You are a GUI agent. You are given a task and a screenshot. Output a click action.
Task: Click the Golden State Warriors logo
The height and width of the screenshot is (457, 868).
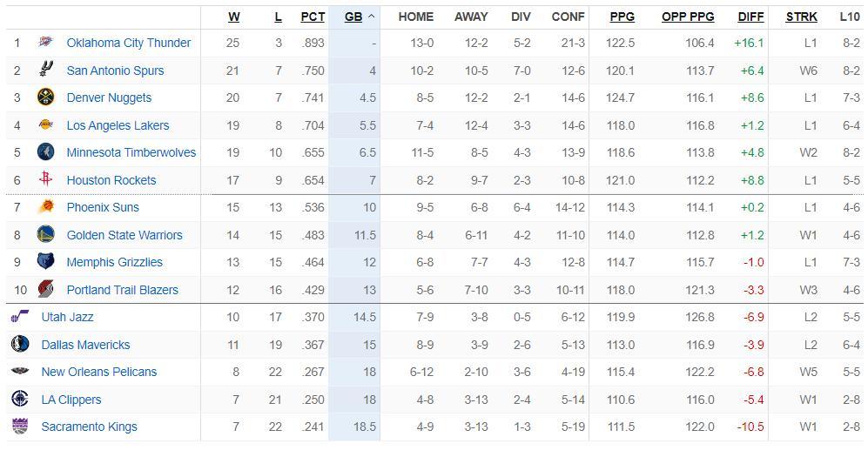tap(46, 235)
